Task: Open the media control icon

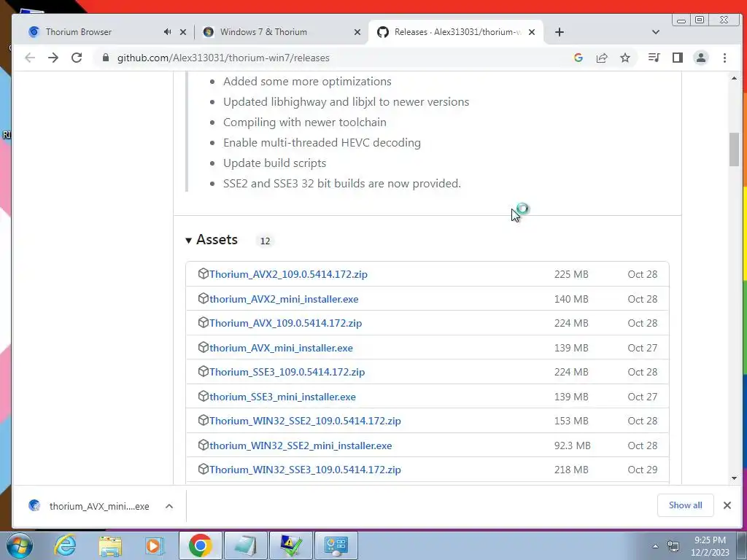Action: [x=654, y=58]
